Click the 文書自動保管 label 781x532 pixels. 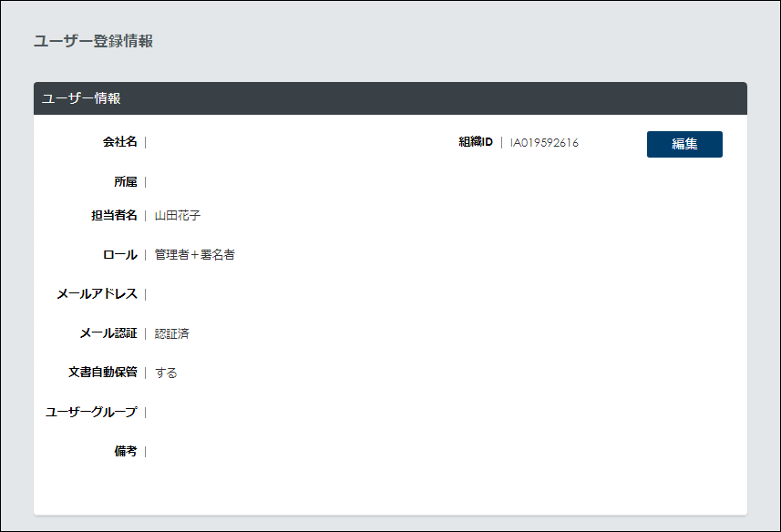(102, 373)
